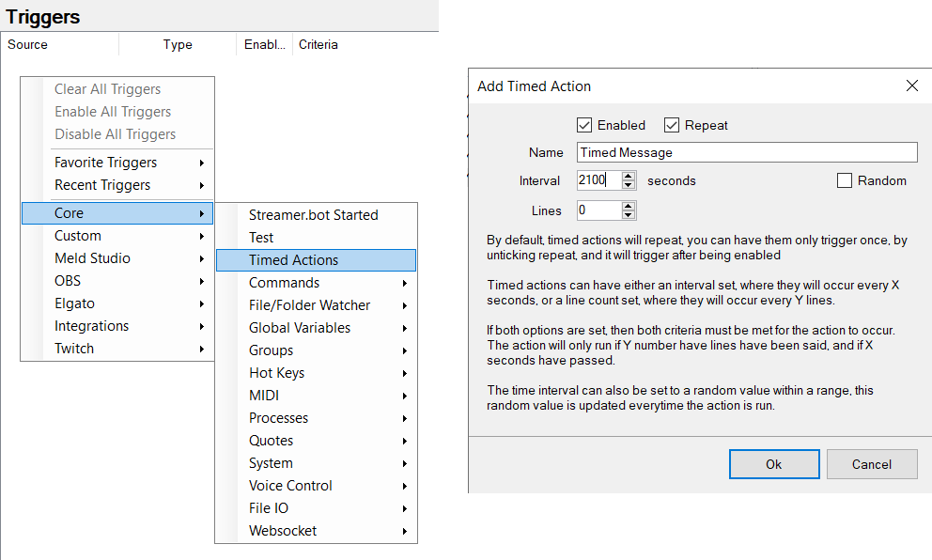The height and width of the screenshot is (560, 932).
Task: Decrease the Interval value with down arrow
Action: click(629, 185)
